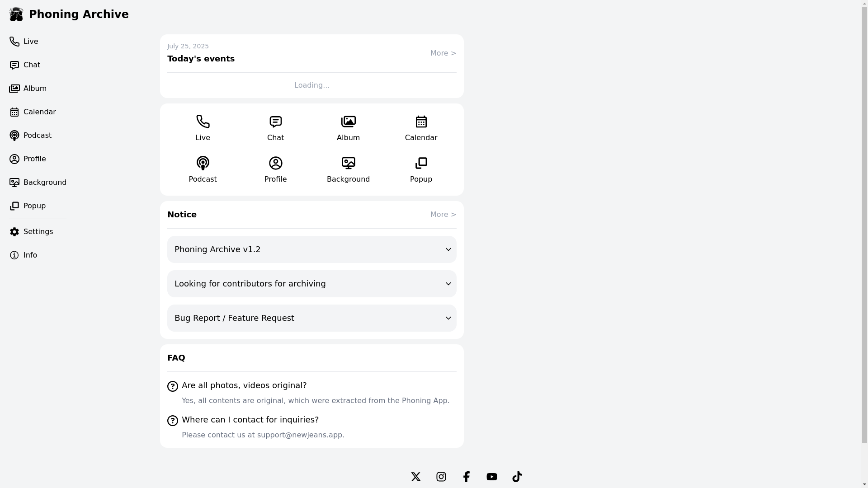
Task: Click the Phoning Archive bunny logo
Action: tap(16, 14)
